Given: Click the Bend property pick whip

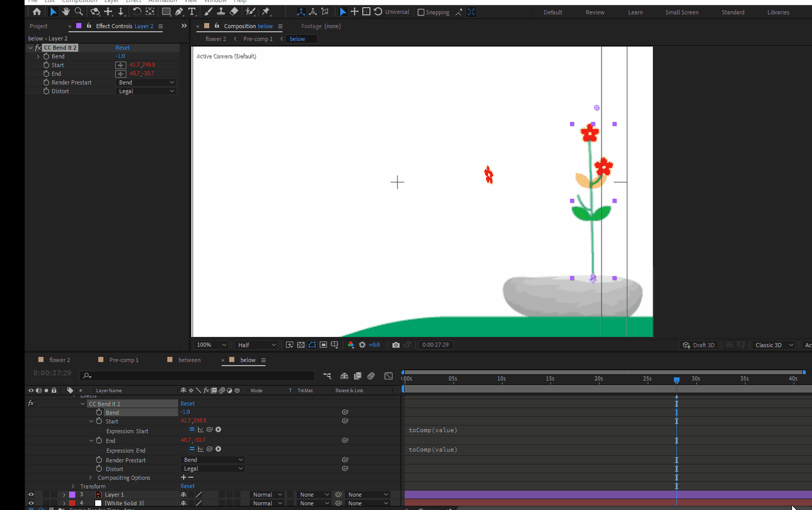Looking at the screenshot, I should pyautogui.click(x=345, y=412).
